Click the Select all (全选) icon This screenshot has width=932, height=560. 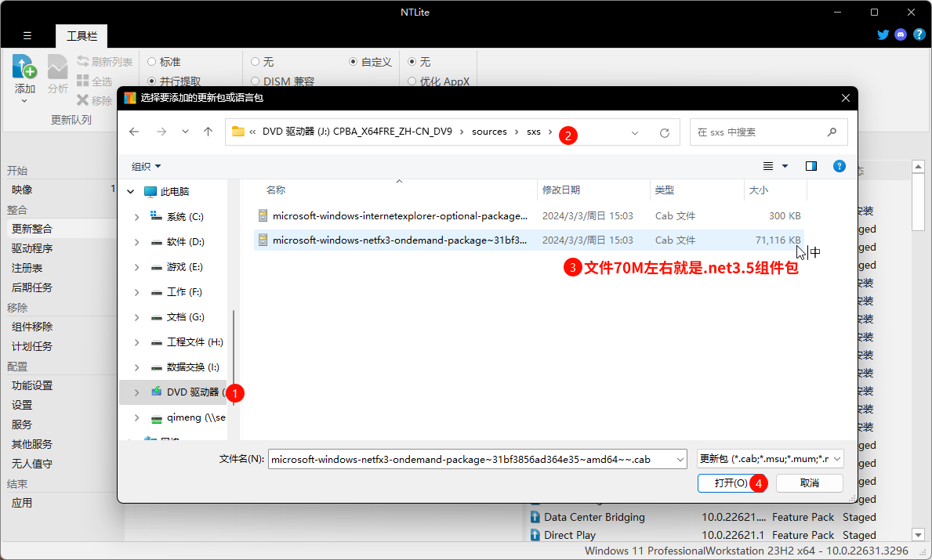[82, 81]
